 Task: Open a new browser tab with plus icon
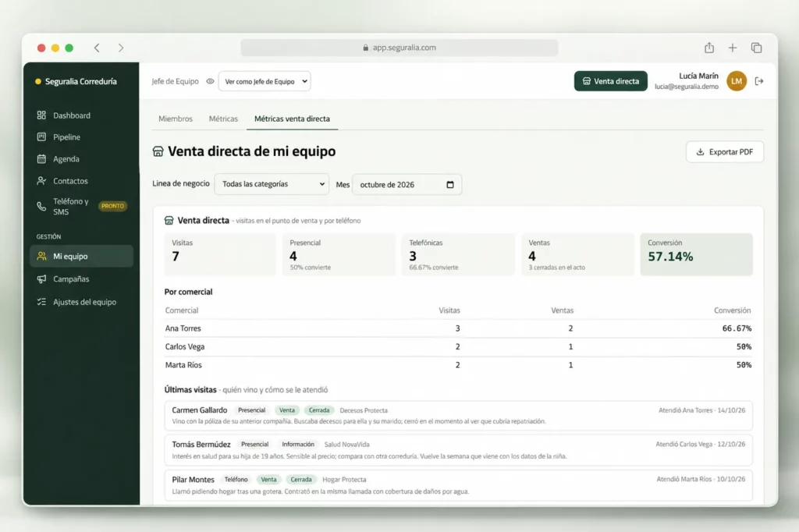click(x=732, y=48)
